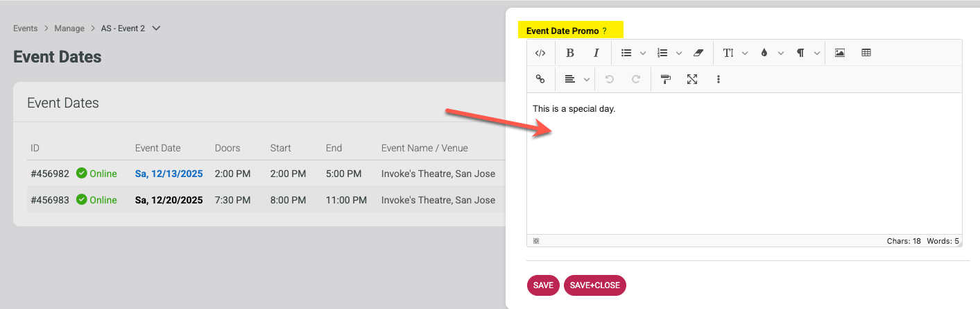Click the redo arrow
The width and height of the screenshot is (980, 309).
635,79
